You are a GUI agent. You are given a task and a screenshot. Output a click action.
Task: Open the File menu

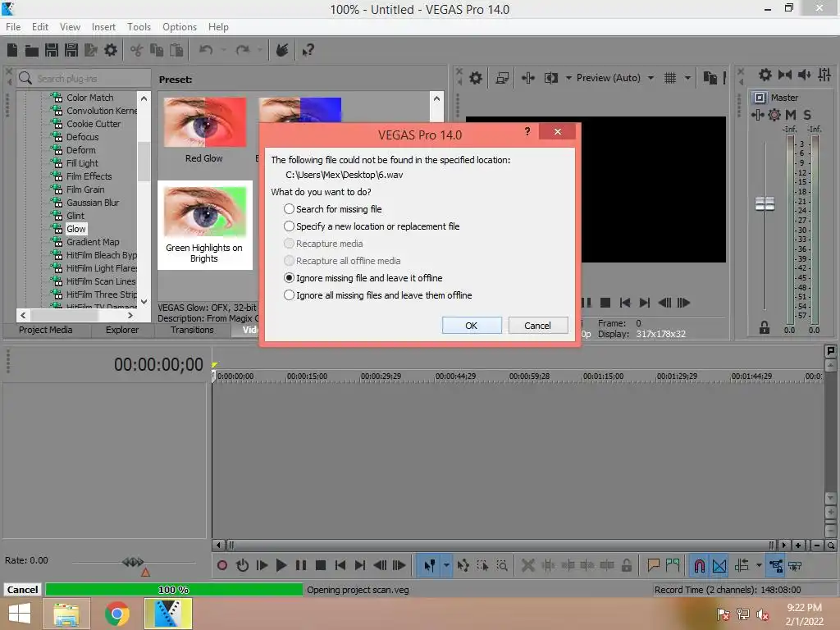(x=13, y=27)
